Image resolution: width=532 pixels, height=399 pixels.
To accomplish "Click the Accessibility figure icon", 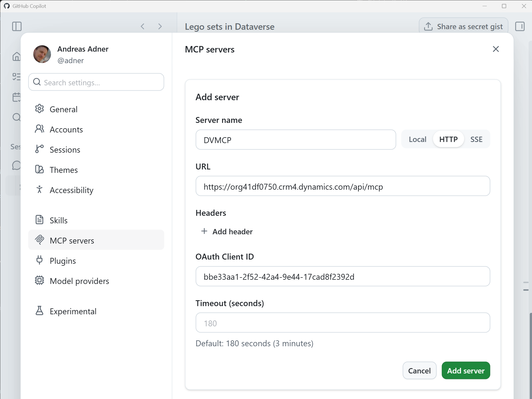I will [x=40, y=190].
